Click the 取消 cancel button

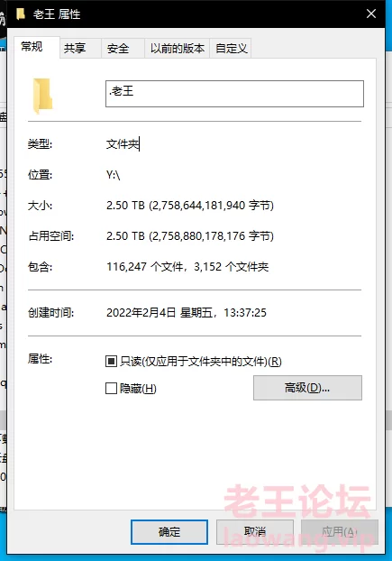[x=255, y=531]
